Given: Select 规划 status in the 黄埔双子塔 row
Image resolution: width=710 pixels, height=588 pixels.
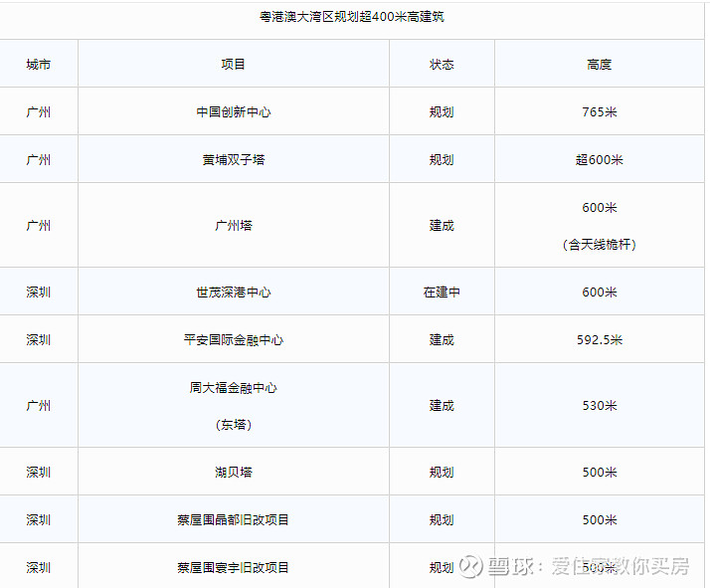Looking at the screenshot, I should point(442,159).
